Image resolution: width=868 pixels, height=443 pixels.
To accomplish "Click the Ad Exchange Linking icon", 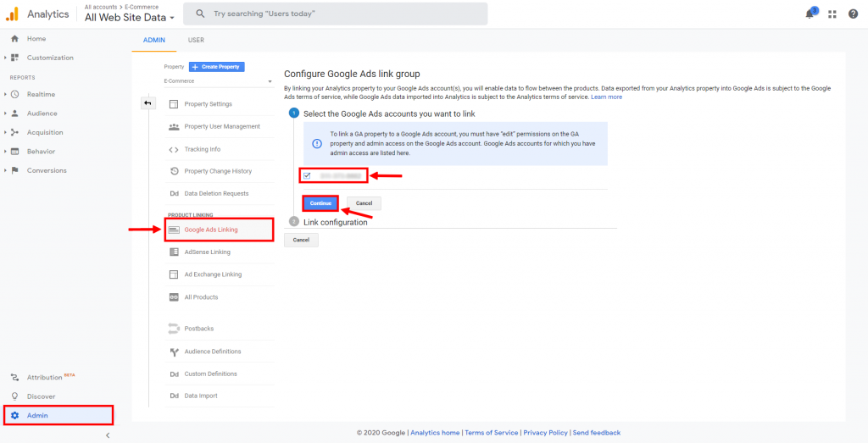I will [x=174, y=274].
